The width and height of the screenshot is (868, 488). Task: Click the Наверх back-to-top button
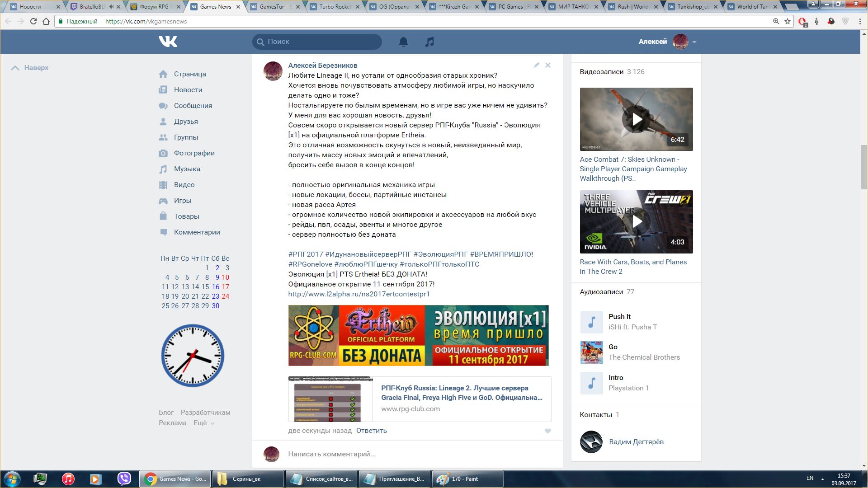click(30, 68)
